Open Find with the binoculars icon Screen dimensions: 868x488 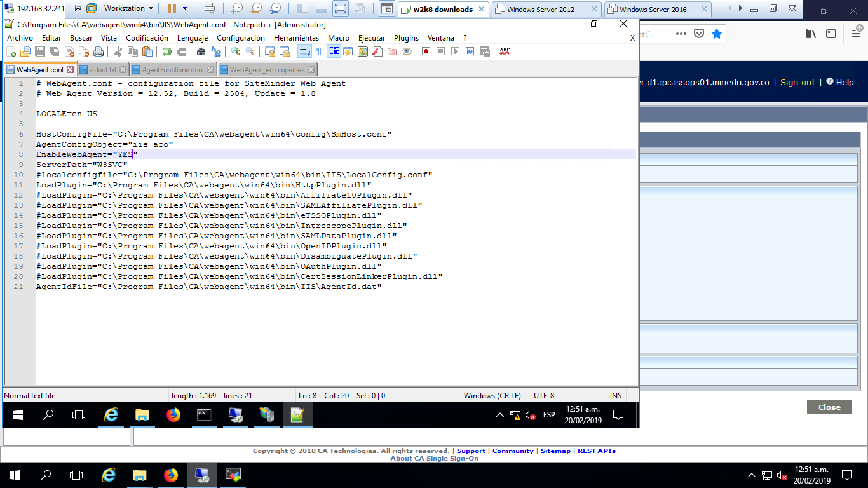[x=201, y=51]
